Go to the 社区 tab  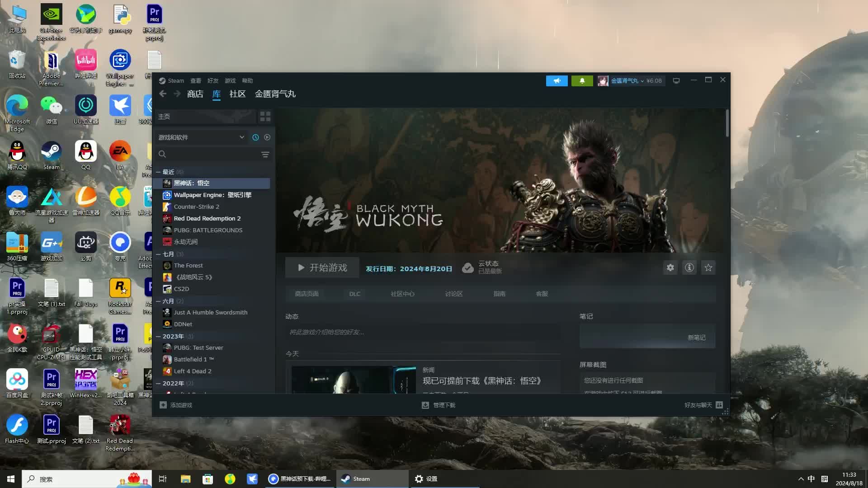(237, 94)
